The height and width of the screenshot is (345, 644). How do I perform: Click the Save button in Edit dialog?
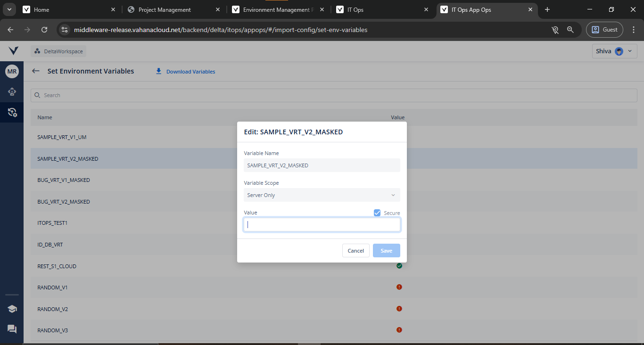[387, 251]
